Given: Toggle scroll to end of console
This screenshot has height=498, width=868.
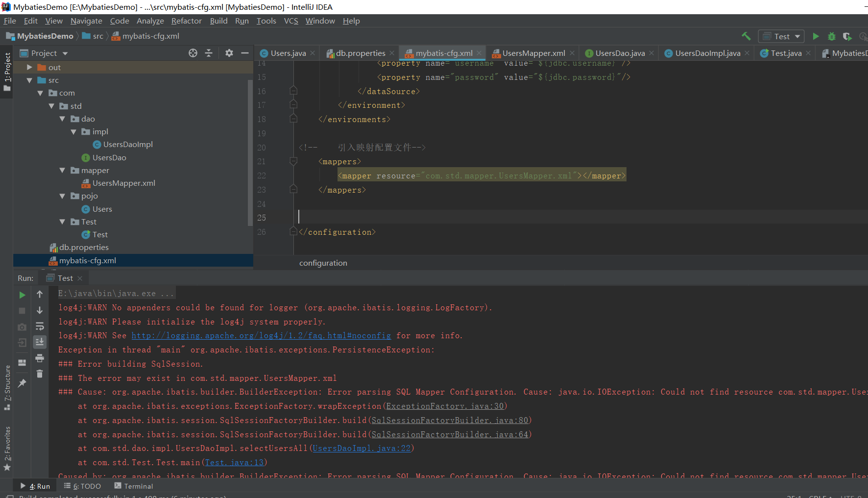Looking at the screenshot, I should coord(40,342).
